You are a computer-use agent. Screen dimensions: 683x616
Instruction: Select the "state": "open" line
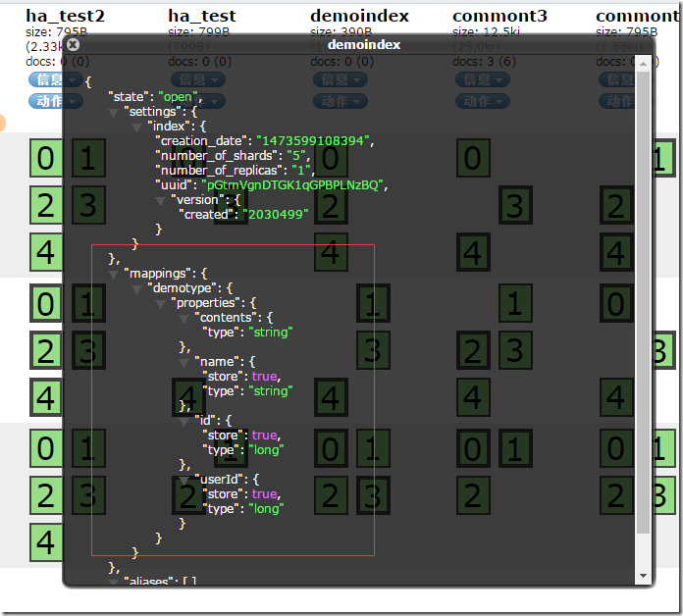155,97
